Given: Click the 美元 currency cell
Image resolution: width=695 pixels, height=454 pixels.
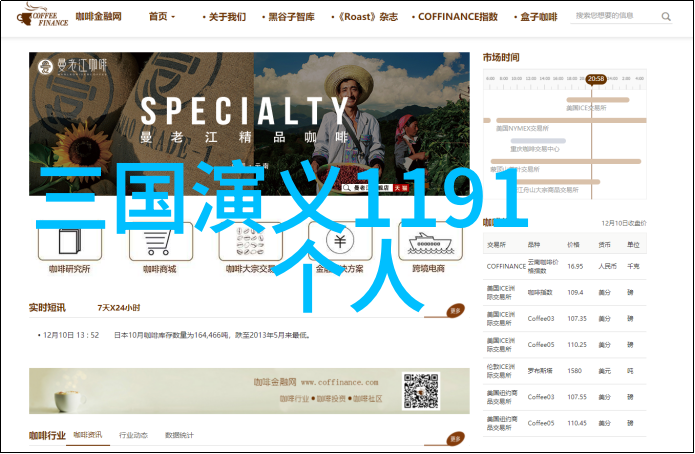Looking at the screenshot, I should [604, 371].
